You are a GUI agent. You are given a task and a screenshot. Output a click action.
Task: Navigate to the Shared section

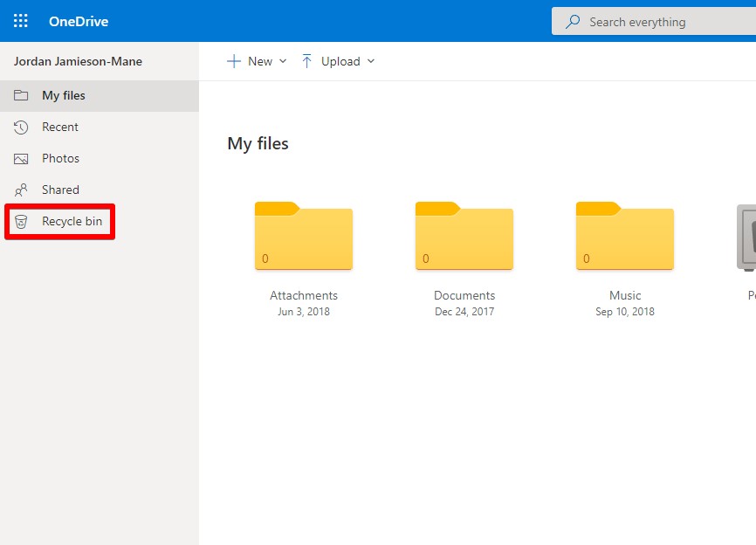click(x=61, y=190)
